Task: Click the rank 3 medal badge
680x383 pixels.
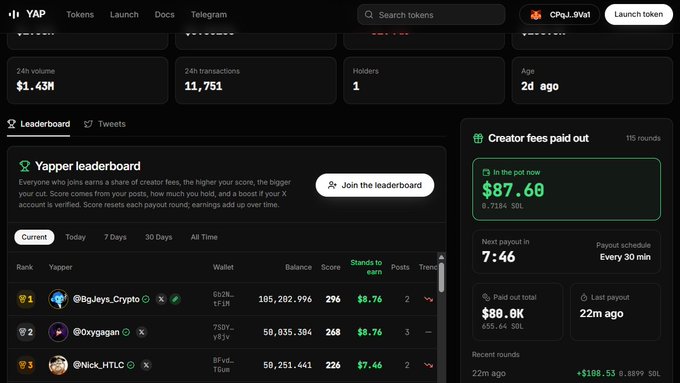Action: (26, 365)
